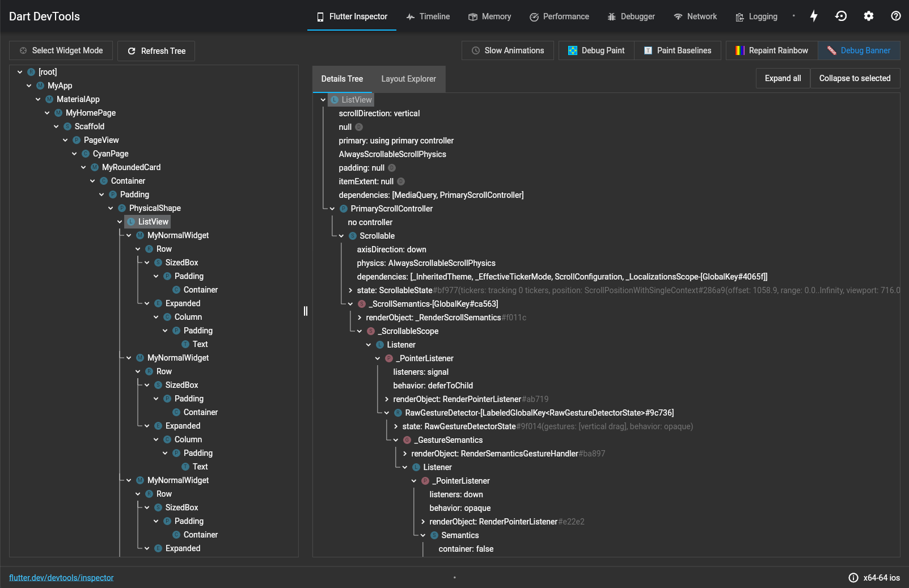Expand renderObject: RenderSemanticsGestureHandler row
This screenshot has height=588, width=909.
[x=405, y=454]
